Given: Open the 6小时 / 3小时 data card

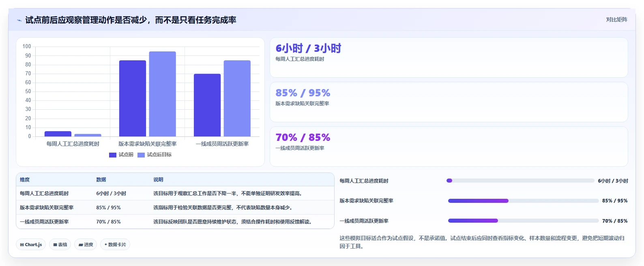Looking at the screenshot, I should pos(449,57).
